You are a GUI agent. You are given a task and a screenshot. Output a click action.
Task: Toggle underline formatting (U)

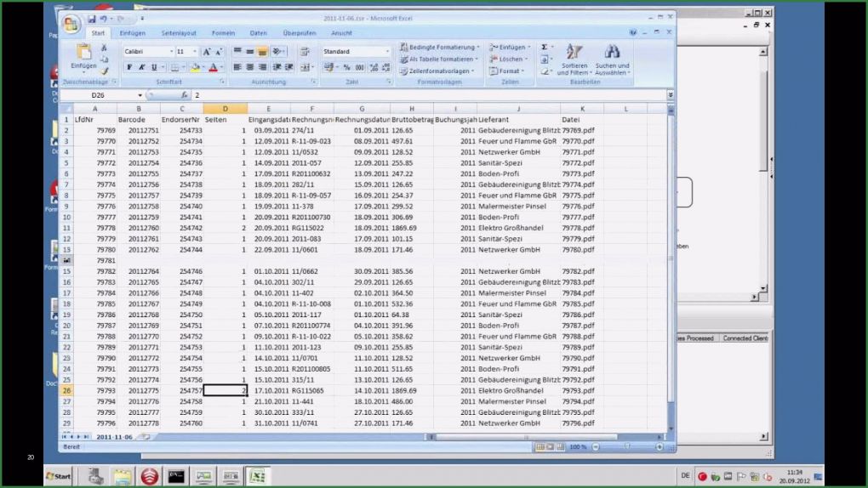click(154, 67)
